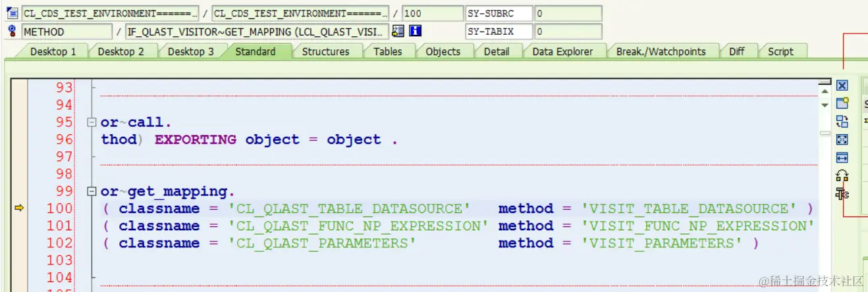Screen dimensions: 868x292
Task: Click the SY-SUBRC field
Action: 499,13
